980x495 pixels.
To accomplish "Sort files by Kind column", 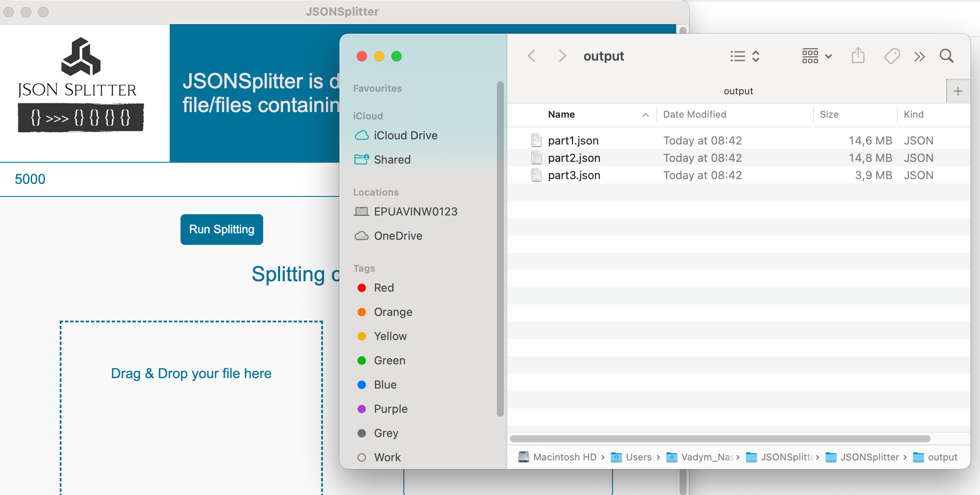I will coord(913,114).
